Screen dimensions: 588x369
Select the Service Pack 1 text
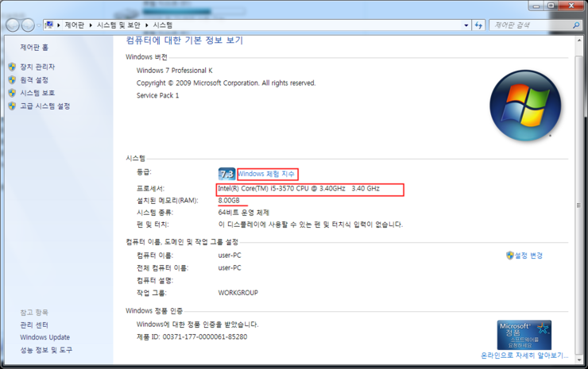[x=157, y=95]
